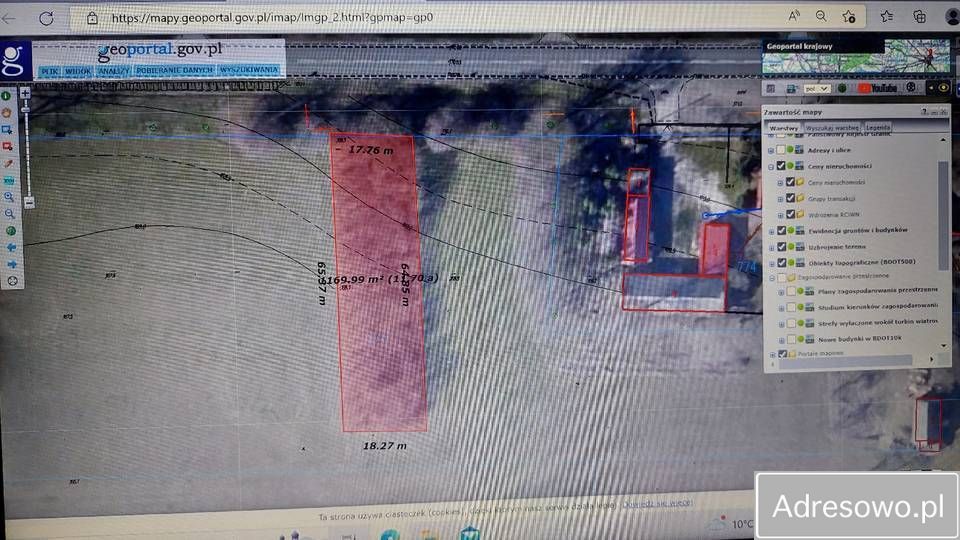Click the print/save icon beside language selector

coord(791,89)
